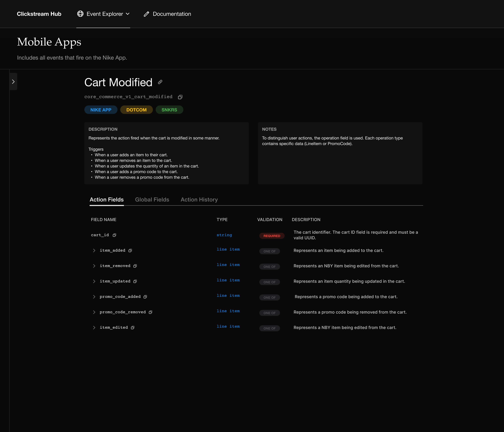Copy the promo_code_added field name
Screen dimensions: 504x432
tap(145, 297)
